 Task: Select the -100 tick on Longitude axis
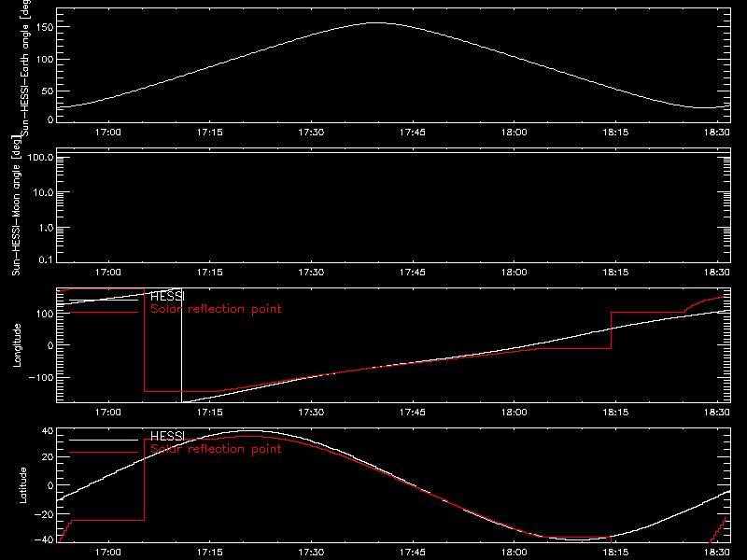[41, 377]
